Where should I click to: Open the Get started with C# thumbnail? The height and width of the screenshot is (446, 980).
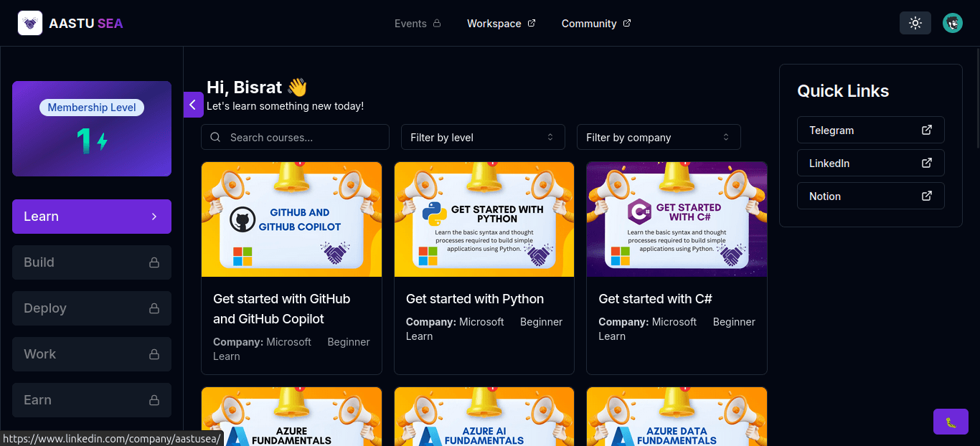677,219
